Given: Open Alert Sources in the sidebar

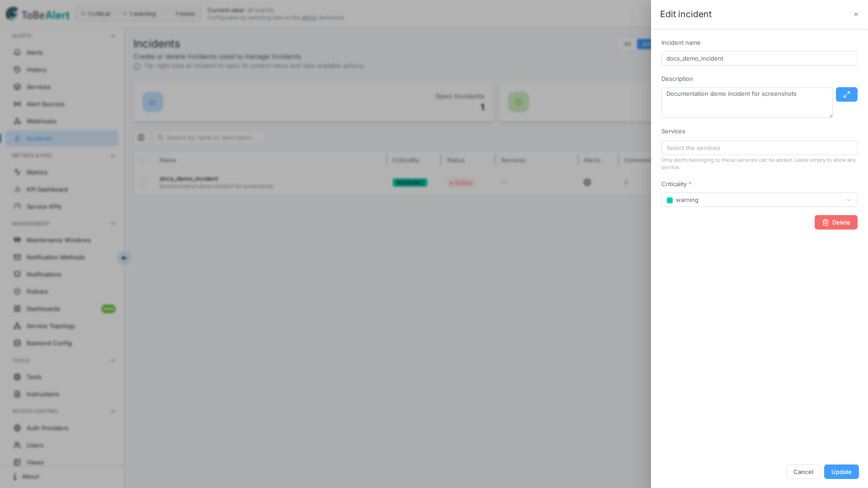Looking at the screenshot, I should coord(62,104).
